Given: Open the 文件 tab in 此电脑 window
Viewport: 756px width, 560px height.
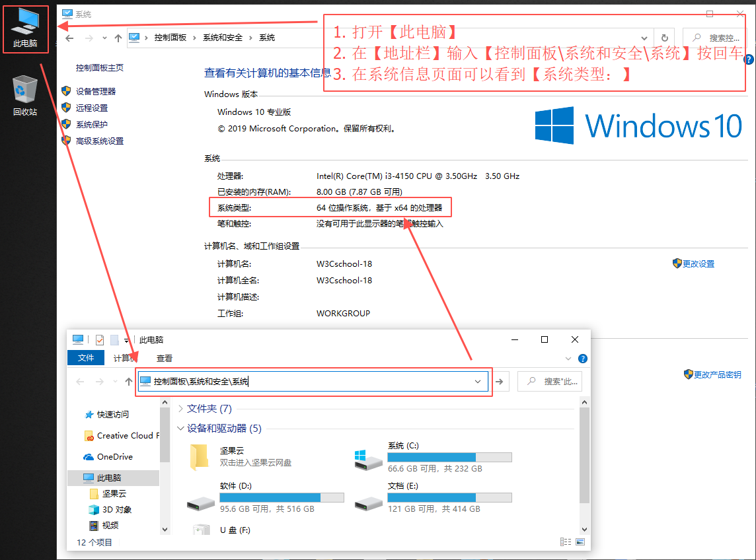Looking at the screenshot, I should (86, 357).
